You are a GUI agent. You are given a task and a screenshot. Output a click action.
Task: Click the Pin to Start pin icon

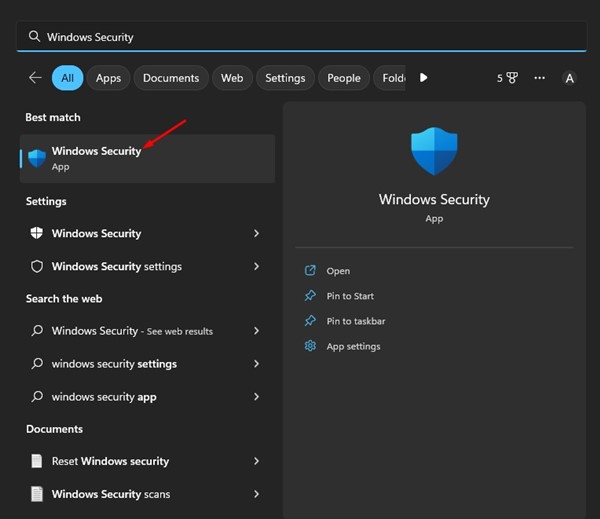tap(310, 296)
